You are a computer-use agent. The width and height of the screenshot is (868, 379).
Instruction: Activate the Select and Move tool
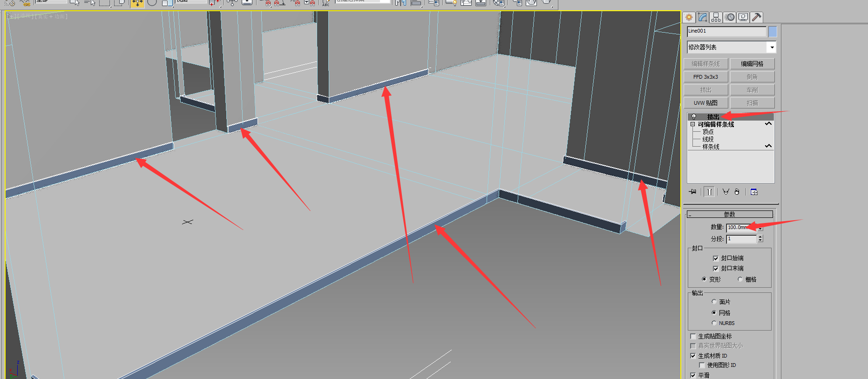(137, 3)
